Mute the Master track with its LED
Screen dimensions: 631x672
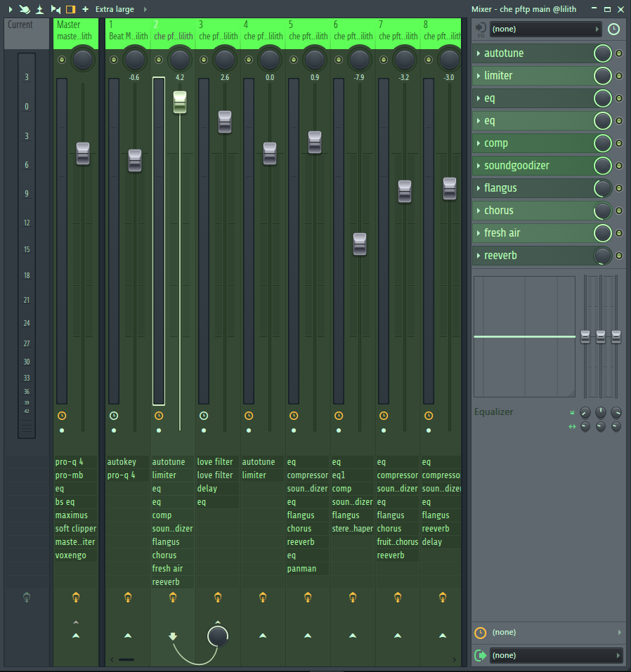point(62,60)
